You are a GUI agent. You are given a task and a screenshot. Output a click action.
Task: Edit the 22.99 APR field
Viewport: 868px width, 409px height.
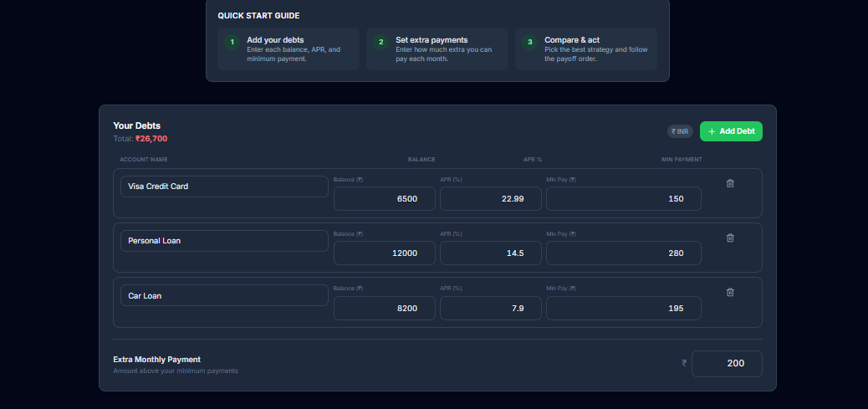coord(490,199)
